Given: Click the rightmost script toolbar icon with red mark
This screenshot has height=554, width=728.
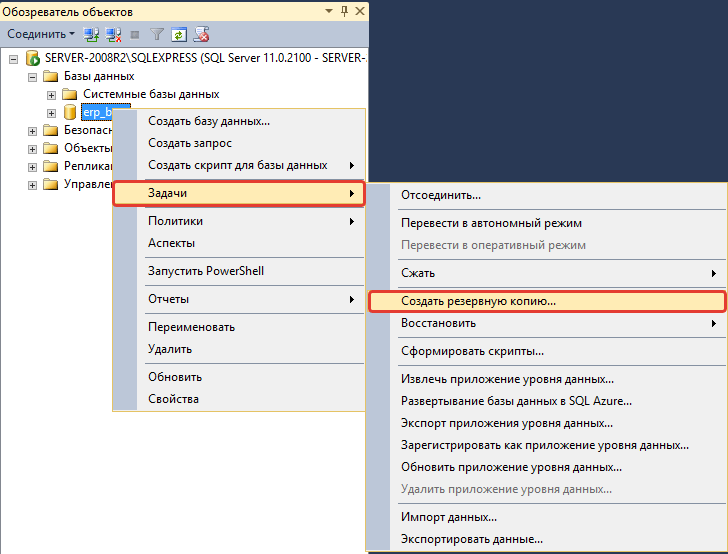Looking at the screenshot, I should [x=201, y=34].
